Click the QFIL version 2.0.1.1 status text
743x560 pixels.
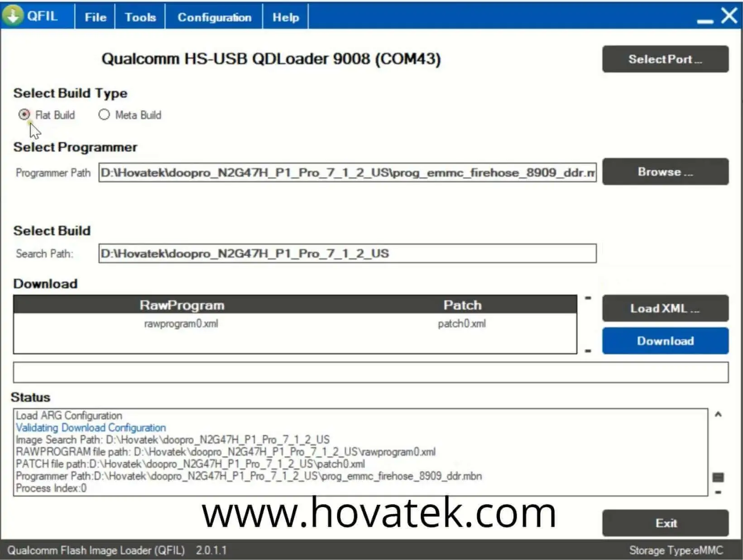(211, 550)
